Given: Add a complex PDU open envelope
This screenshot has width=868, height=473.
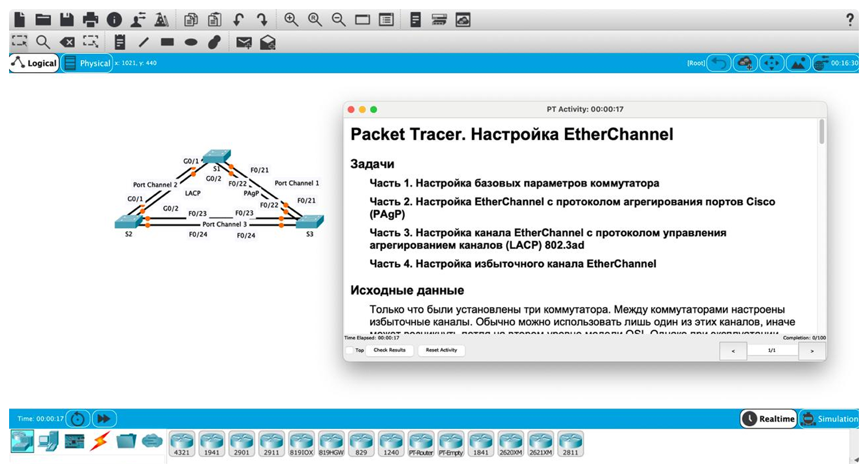Looking at the screenshot, I should 268,43.
